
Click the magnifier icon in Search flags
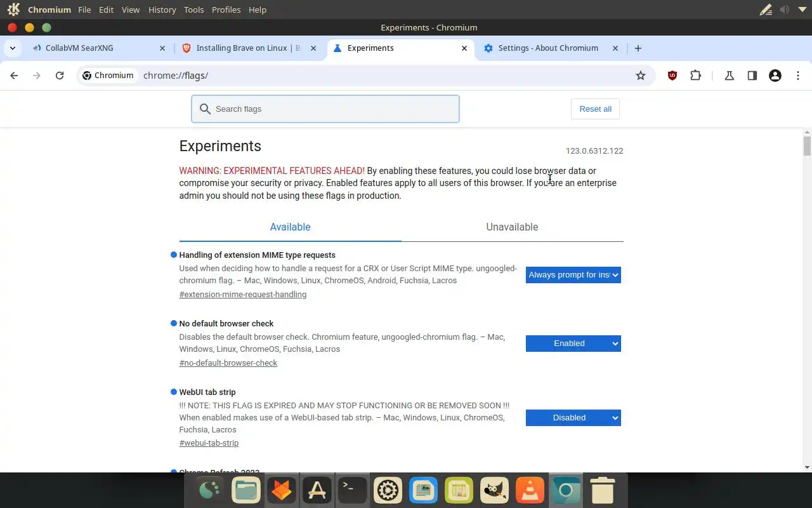pyautogui.click(x=205, y=109)
